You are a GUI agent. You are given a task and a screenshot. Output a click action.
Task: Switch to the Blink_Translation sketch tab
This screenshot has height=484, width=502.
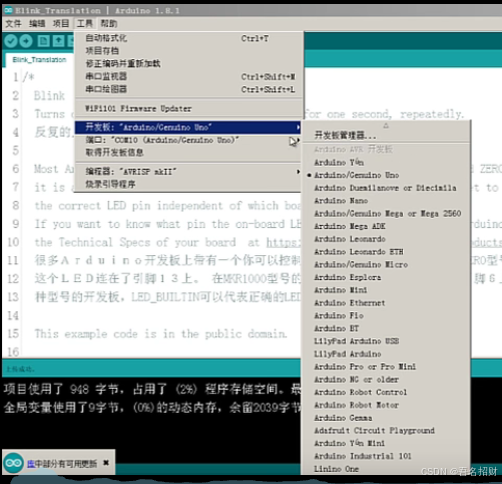39,60
